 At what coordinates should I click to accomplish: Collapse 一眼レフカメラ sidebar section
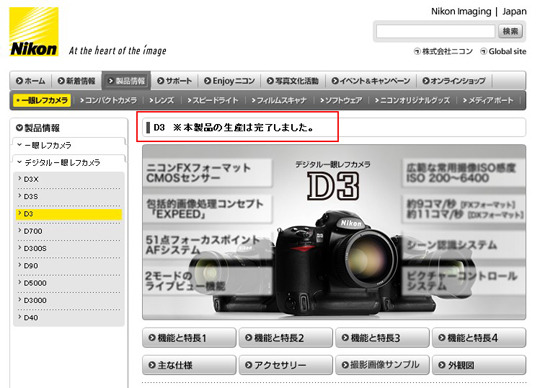click(69, 145)
